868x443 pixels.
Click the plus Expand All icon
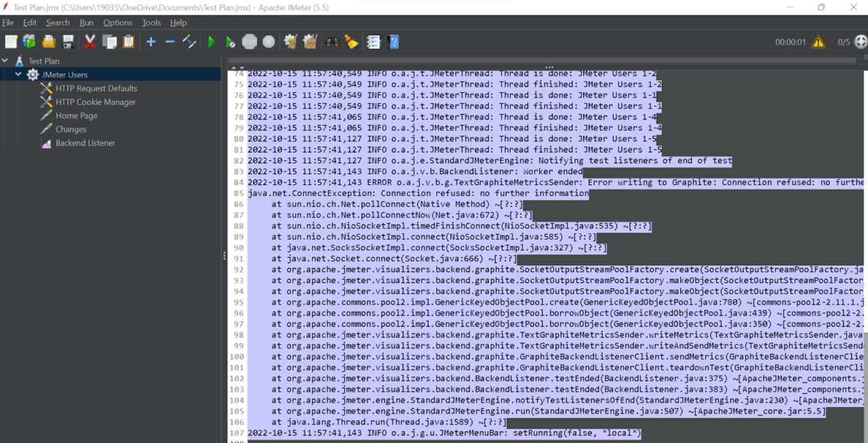point(151,42)
